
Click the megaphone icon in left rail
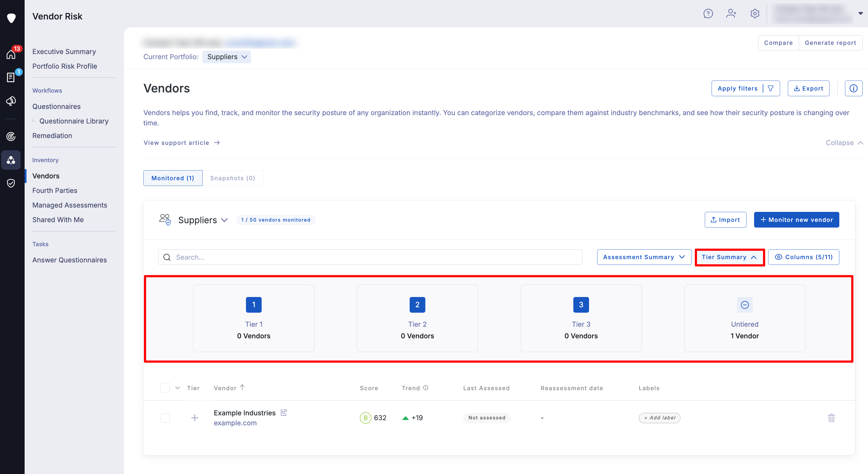coord(11,101)
